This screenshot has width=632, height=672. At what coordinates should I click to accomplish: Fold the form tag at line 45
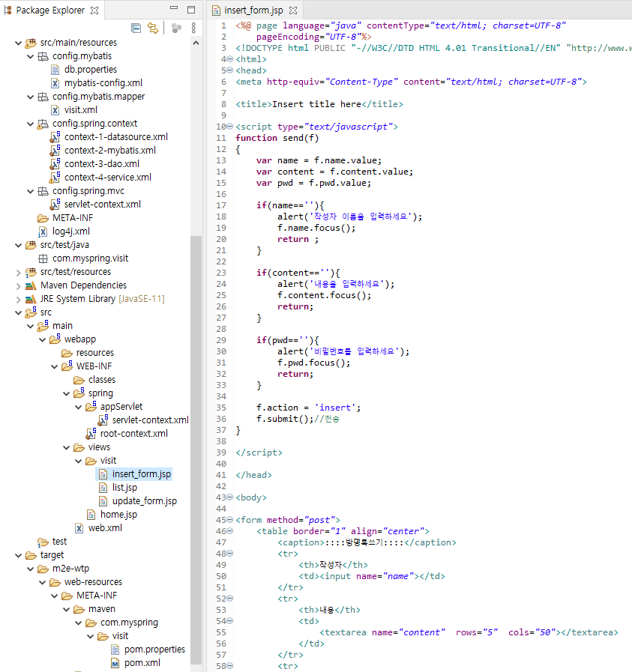(230, 520)
